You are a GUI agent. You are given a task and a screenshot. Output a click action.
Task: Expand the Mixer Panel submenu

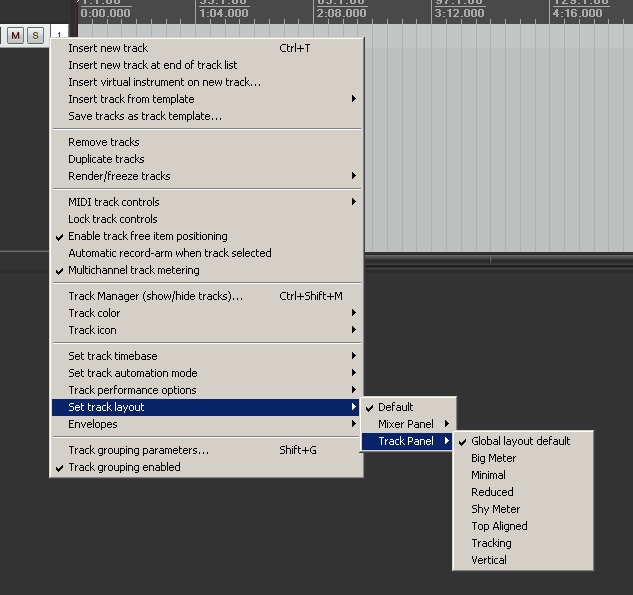tap(407, 424)
